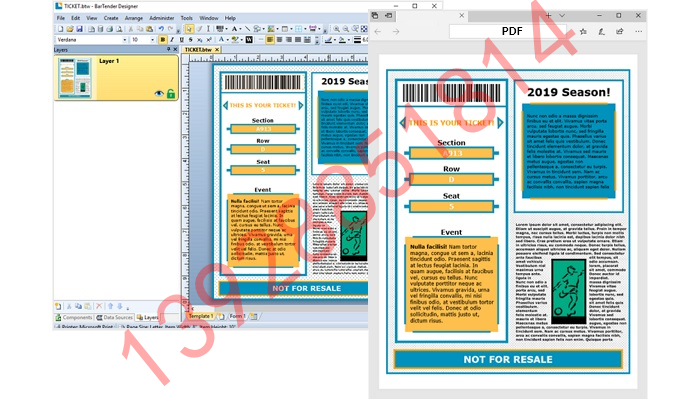Open the Arrange menu
This screenshot has width=700, height=399.
coord(133,18)
